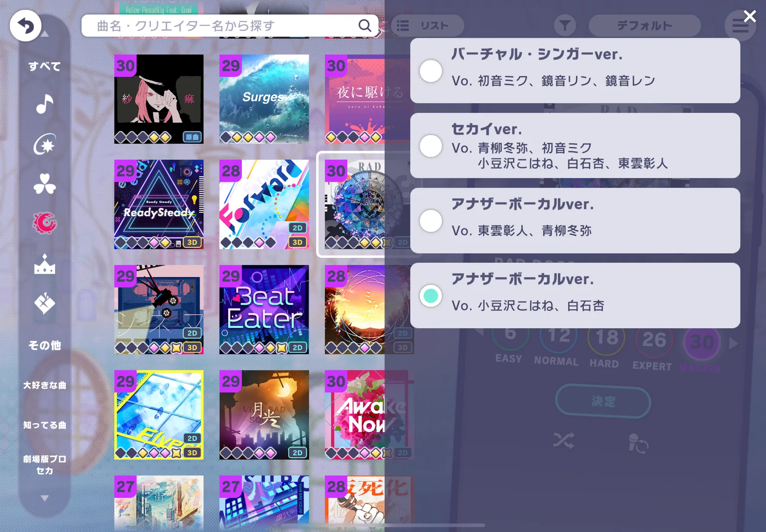766x532 pixels.
Task: Select the Ready Steady song jacket
Action: 159,204
